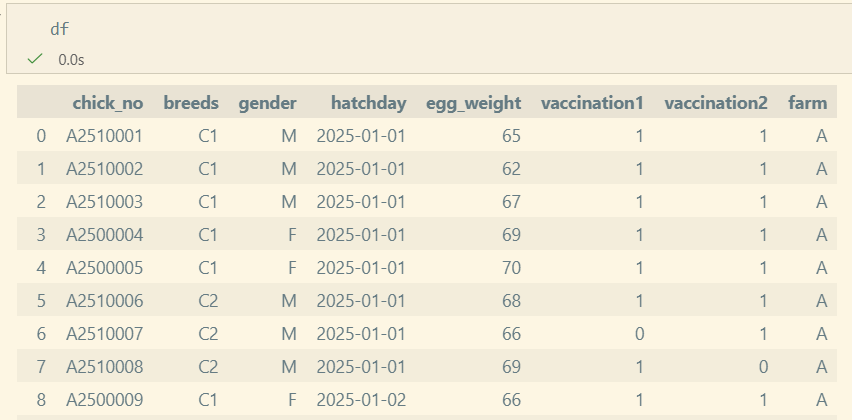This screenshot has width=852, height=420.
Task: Click the df code in the cell
Action: (x=59, y=29)
